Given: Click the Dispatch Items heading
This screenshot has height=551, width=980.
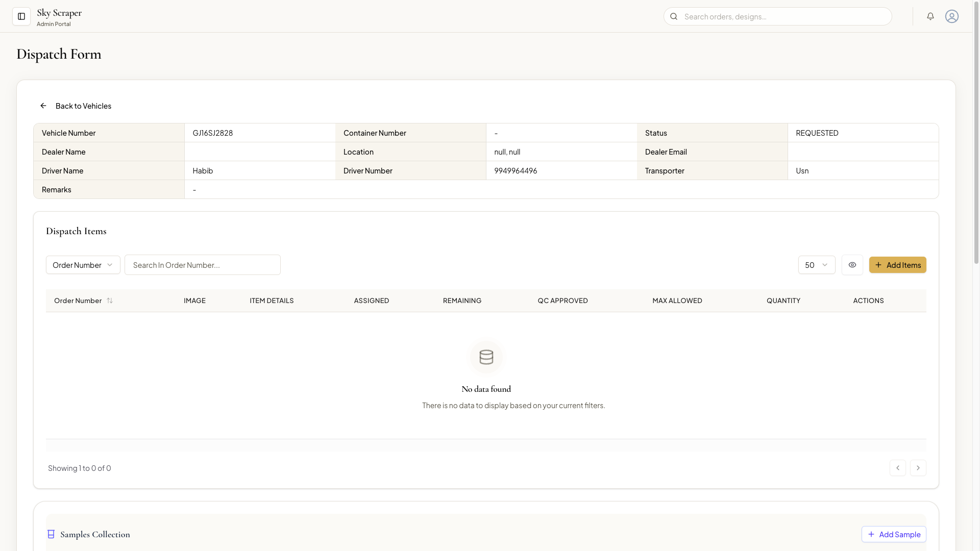Looking at the screenshot, I should pyautogui.click(x=76, y=231).
